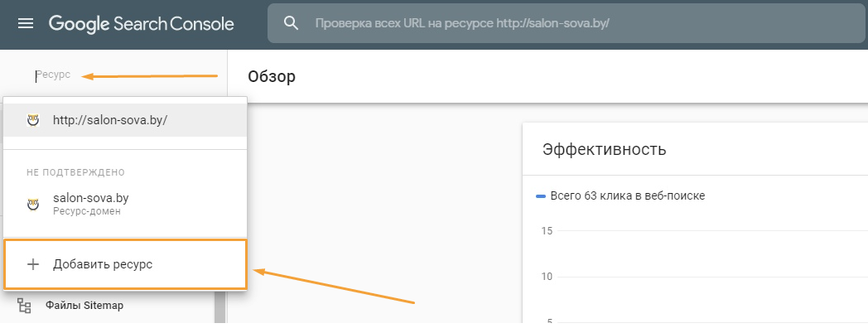Click the НЕ ПОДТВЕРЖДЕНО section label
Screen dimensions: 868x333
click(76, 172)
